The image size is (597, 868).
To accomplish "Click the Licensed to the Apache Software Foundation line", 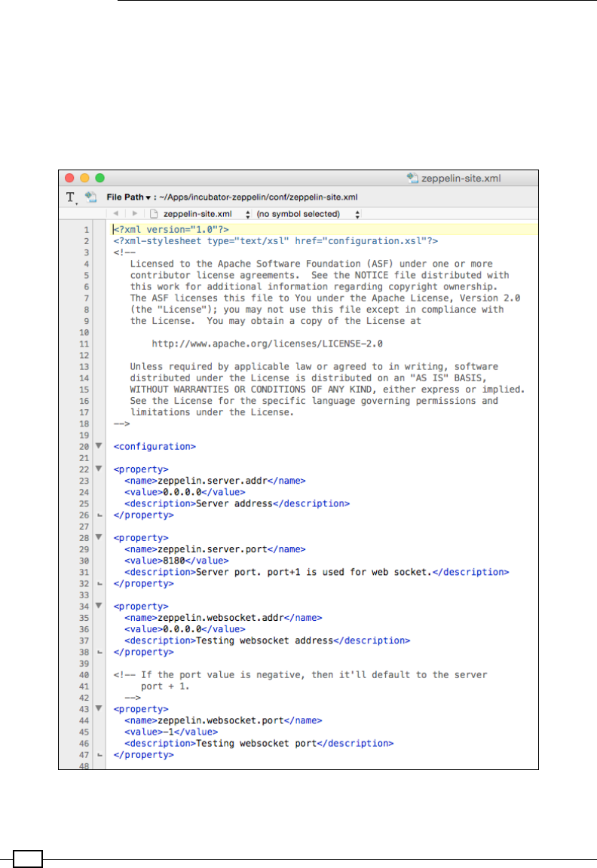I will coord(311,264).
